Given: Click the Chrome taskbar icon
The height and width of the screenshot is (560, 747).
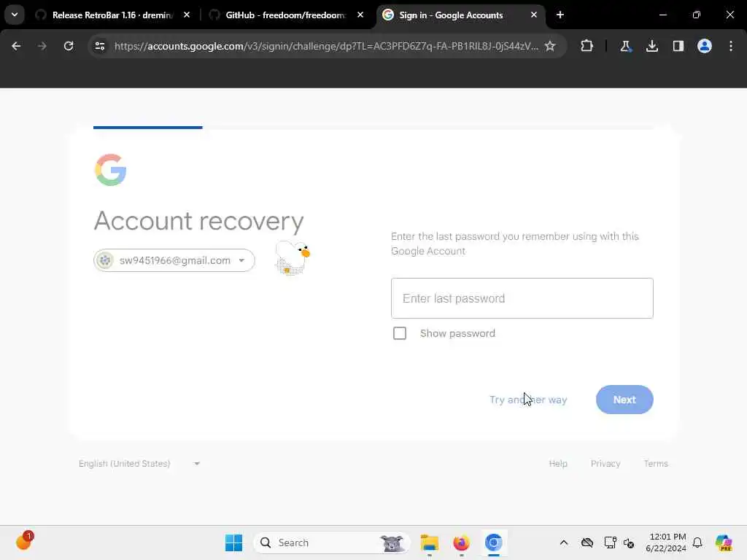Looking at the screenshot, I should pyautogui.click(x=494, y=542).
